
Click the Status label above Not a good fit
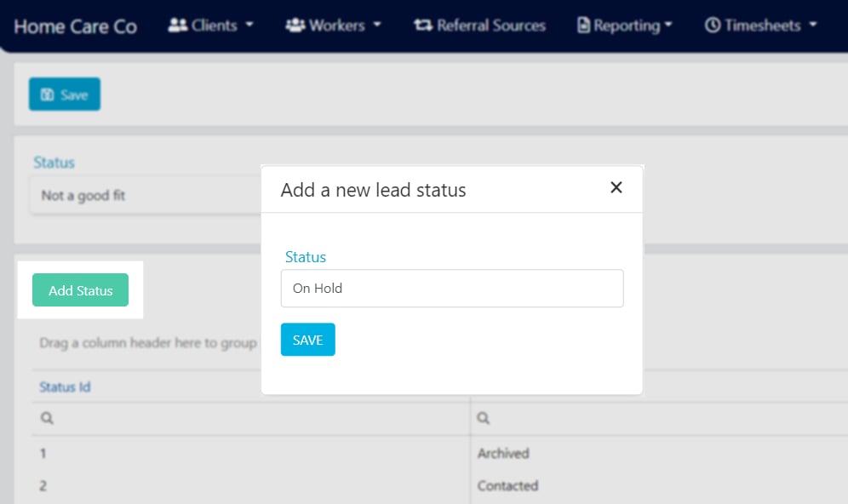[x=54, y=163]
